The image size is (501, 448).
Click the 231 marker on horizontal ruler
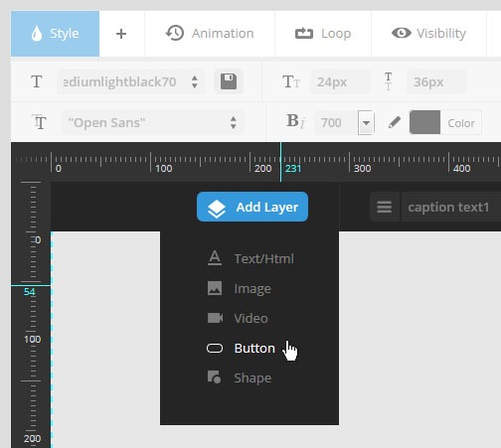tap(293, 169)
